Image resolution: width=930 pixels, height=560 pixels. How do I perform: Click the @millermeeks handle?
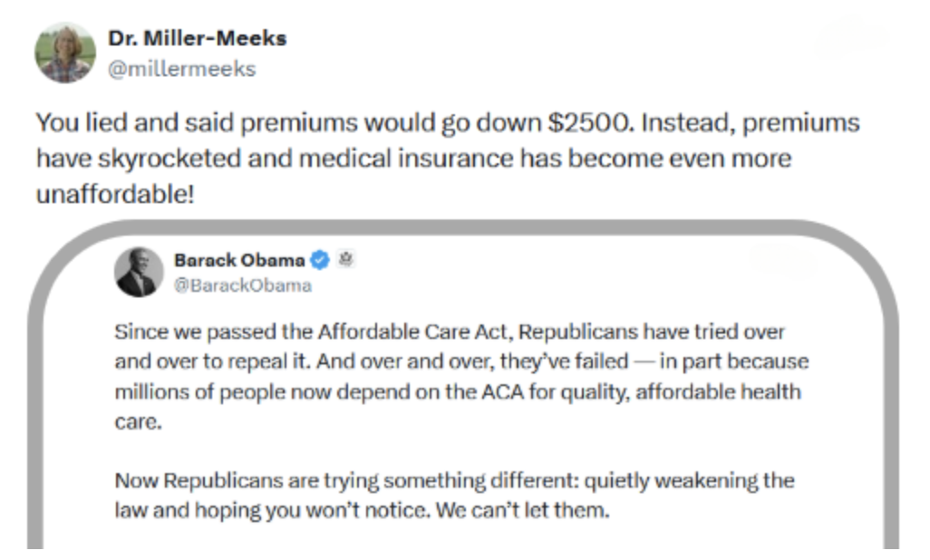[x=181, y=69]
